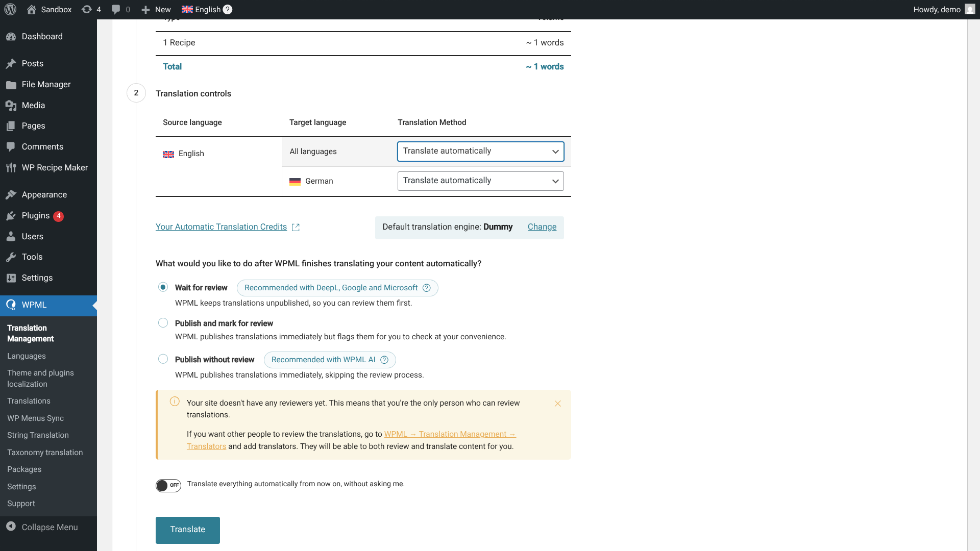Open WPML Settings submenu item

tap(21, 487)
